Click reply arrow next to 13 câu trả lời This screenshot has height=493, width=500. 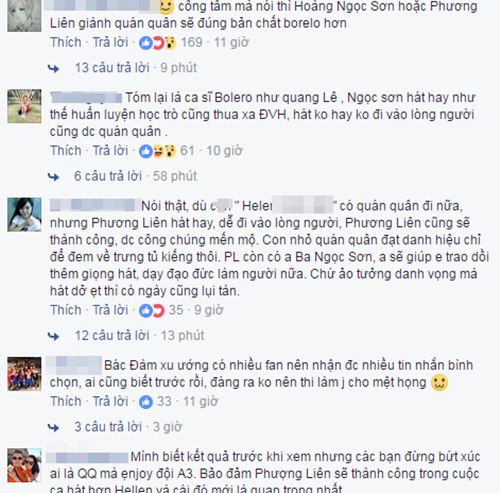53,69
